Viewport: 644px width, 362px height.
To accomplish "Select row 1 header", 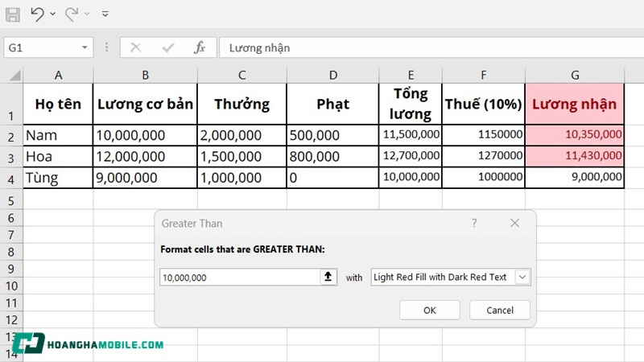I will coord(11,105).
